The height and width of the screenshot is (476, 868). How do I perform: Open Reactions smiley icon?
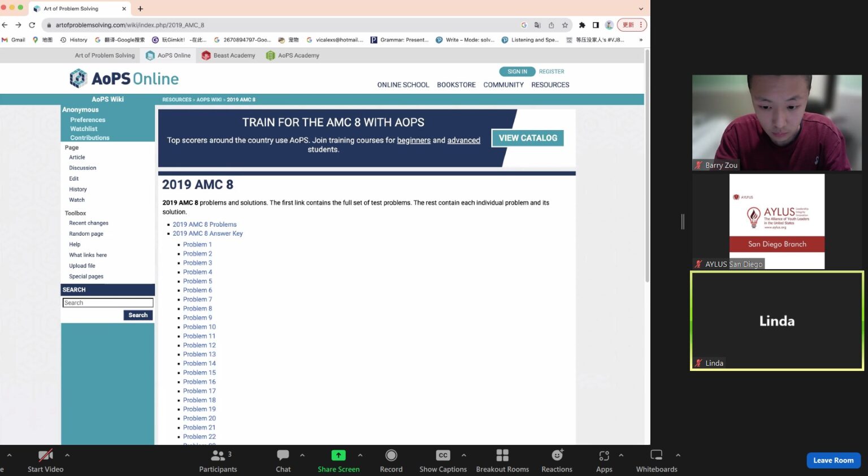click(x=557, y=455)
